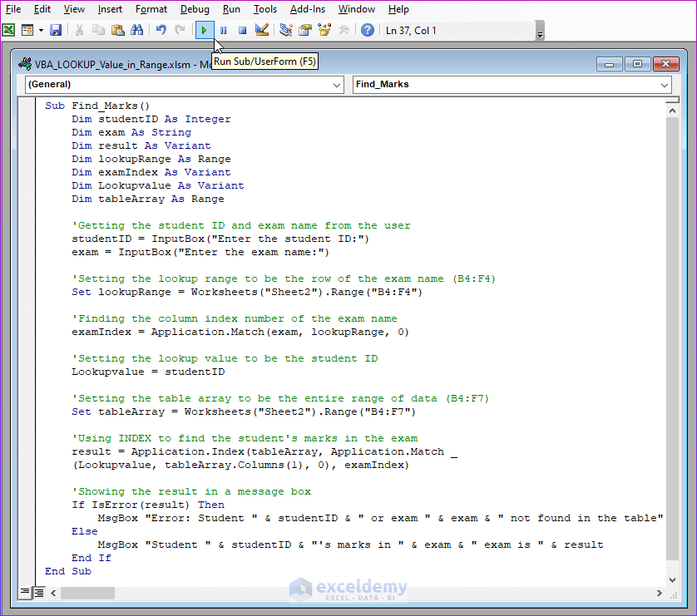
Task: Switch to Procedure View button
Action: point(25,592)
